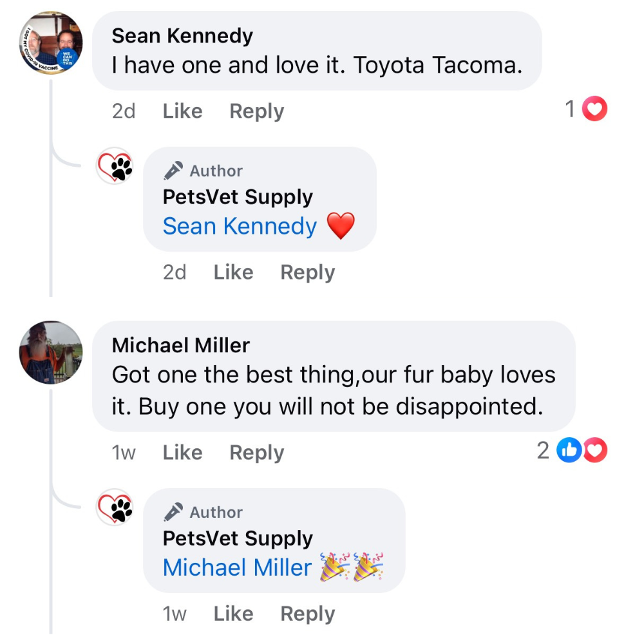Like Michael Miller's fur baby comment
This screenshot has width=644, height=644.
coord(182,453)
